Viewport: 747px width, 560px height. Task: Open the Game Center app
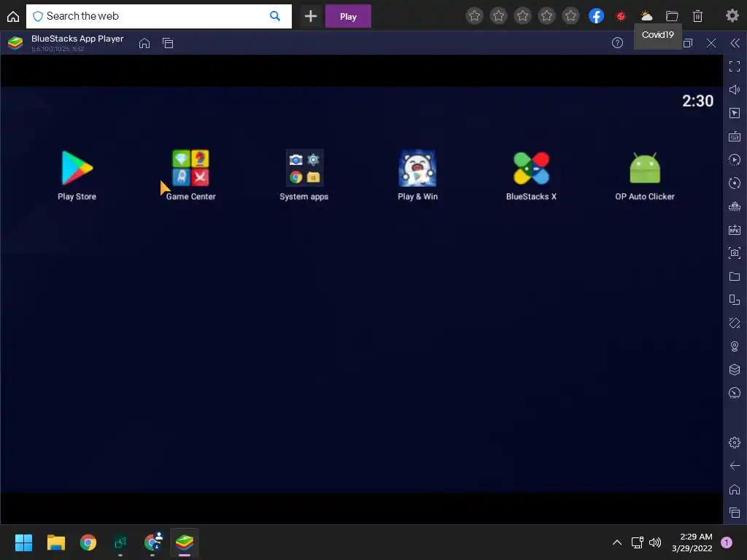(190, 168)
